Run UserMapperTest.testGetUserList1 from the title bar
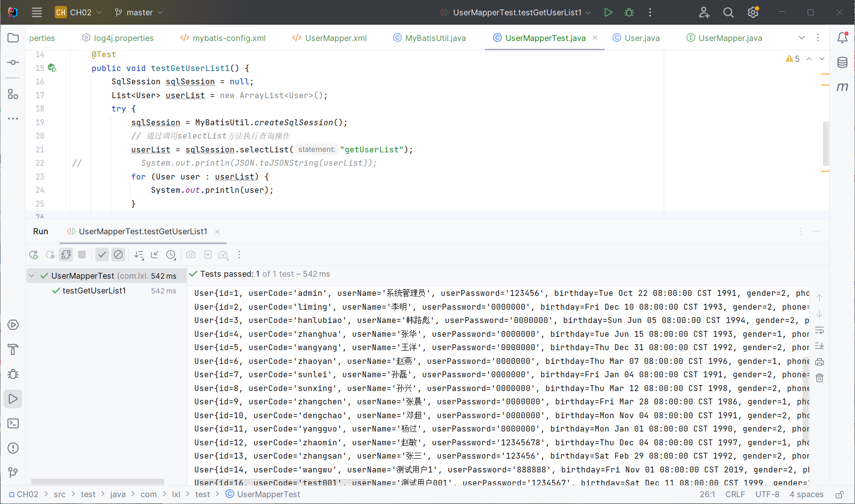 (x=608, y=12)
